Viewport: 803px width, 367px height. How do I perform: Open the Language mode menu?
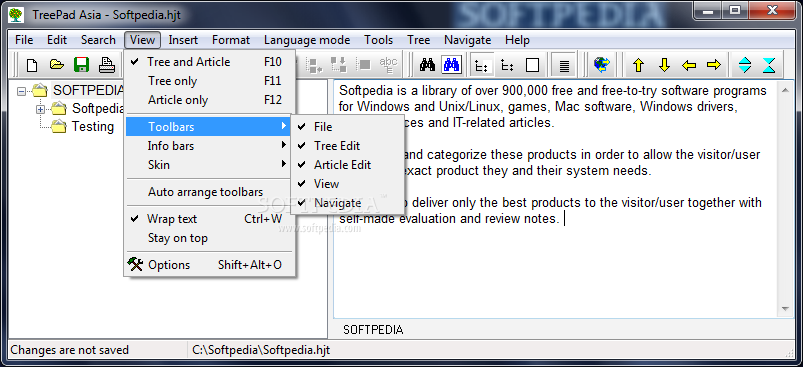[x=307, y=40]
